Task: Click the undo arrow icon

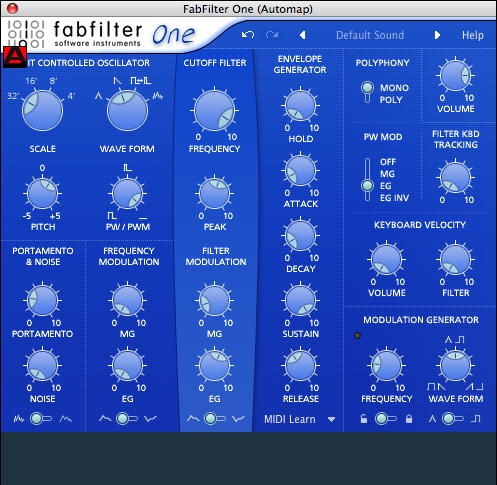Action: click(248, 35)
